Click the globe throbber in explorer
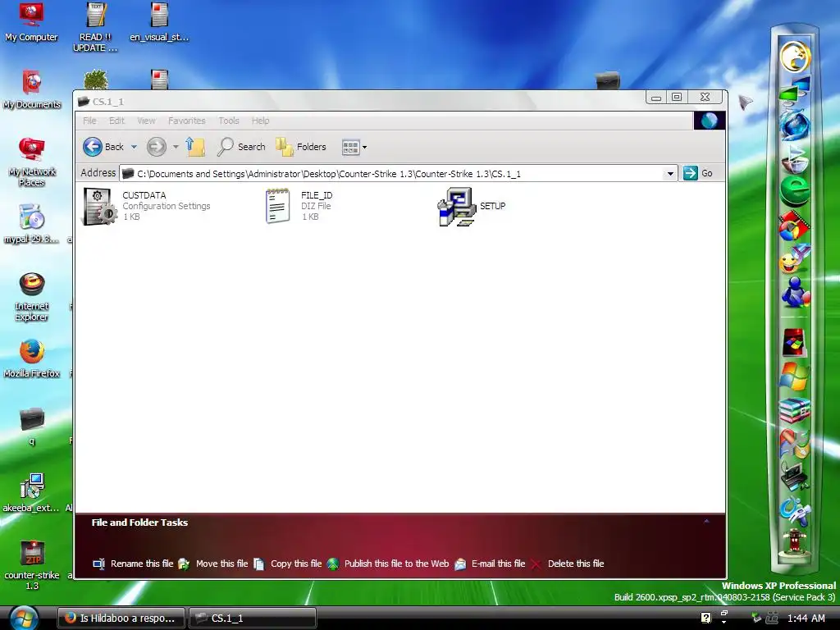 710,121
